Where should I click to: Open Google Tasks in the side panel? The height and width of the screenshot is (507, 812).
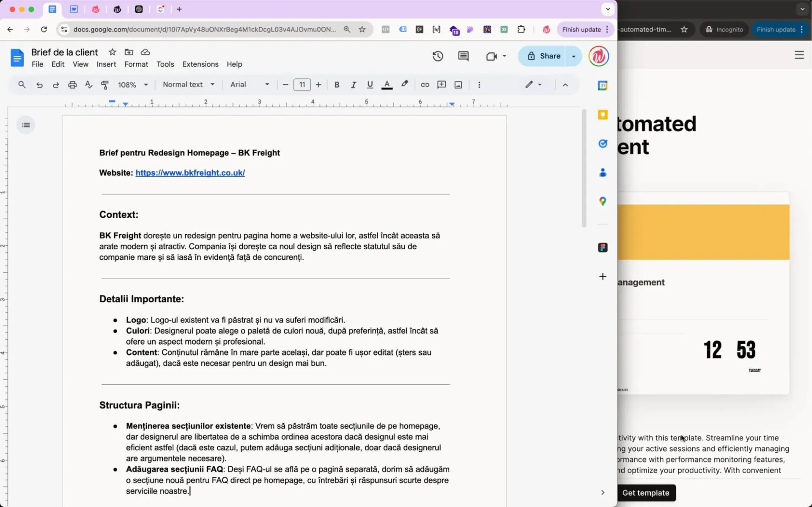[603, 144]
